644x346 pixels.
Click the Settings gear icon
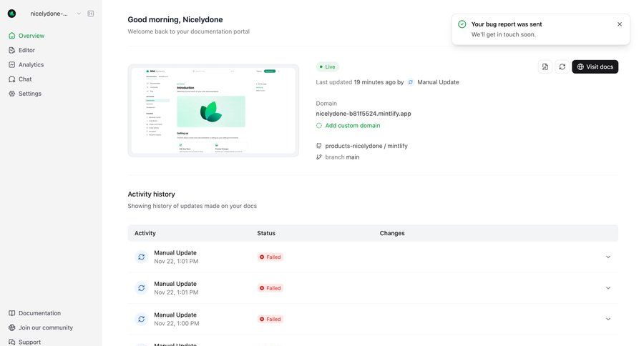(12, 94)
